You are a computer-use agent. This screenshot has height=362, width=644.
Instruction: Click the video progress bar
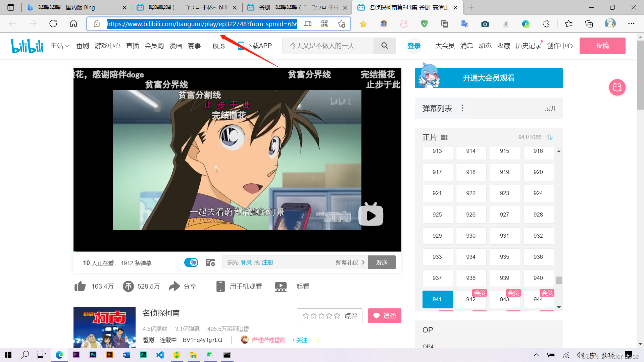[x=237, y=251]
